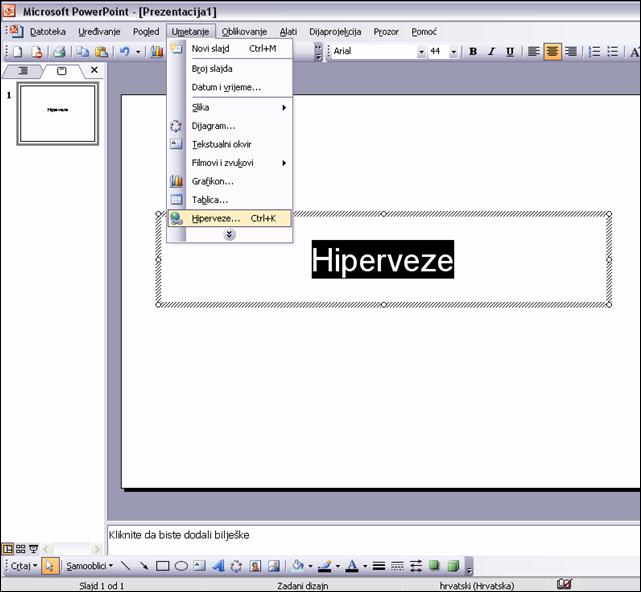This screenshot has width=641, height=592.
Task: Click the Print icon in the toolbar
Action: pos(60,52)
